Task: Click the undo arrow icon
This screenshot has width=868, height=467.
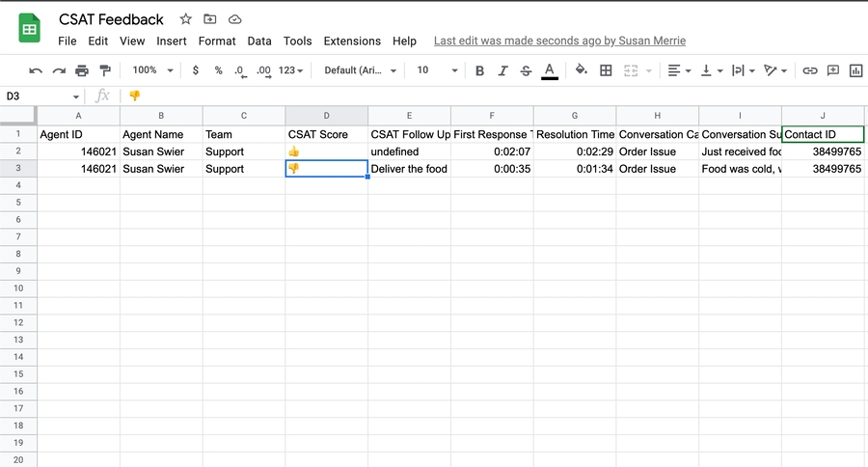Action: 36,70
